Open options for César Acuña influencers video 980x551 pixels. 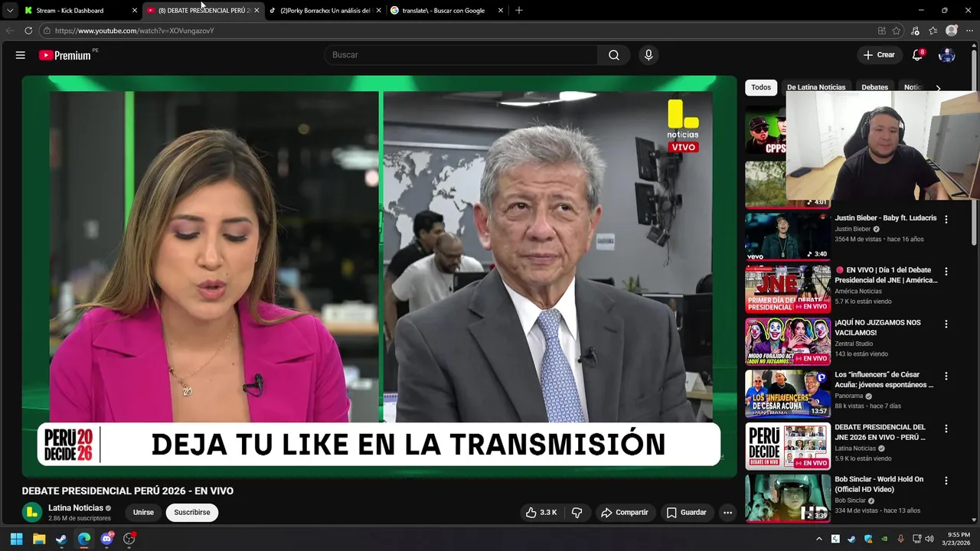(x=946, y=376)
